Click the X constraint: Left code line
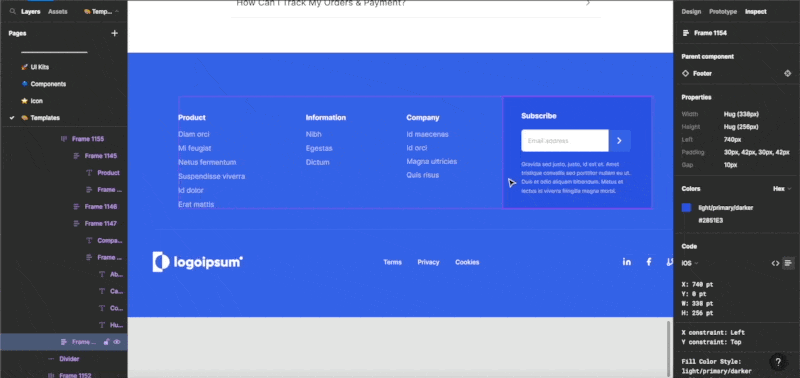This screenshot has width=800, height=378. point(713,333)
